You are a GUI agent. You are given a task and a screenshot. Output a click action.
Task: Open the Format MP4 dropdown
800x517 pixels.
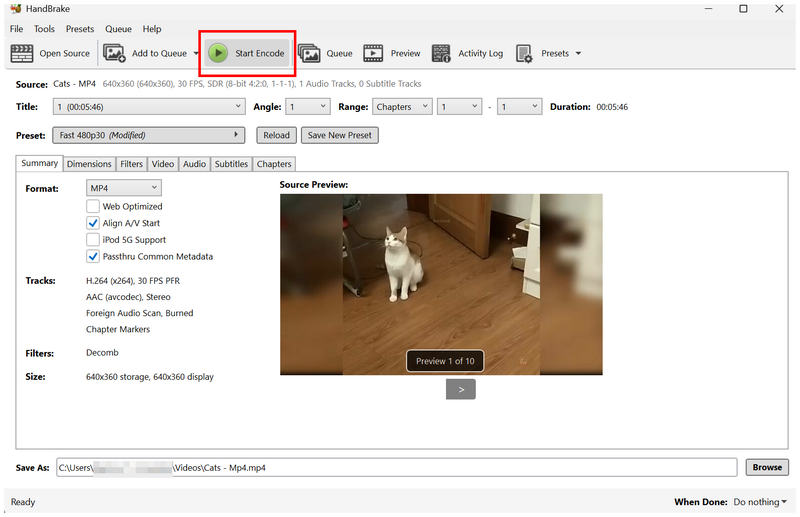pos(123,188)
